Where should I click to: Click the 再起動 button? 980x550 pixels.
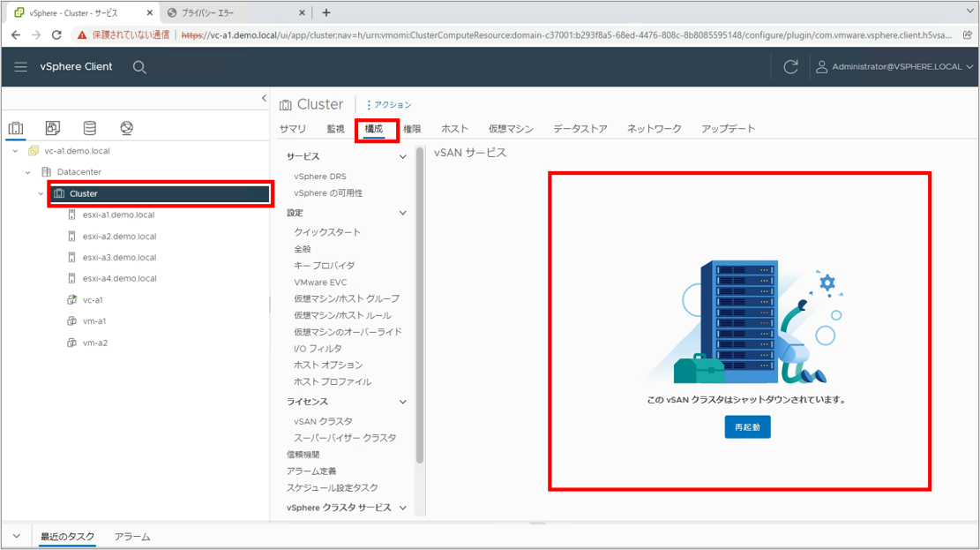click(x=747, y=427)
